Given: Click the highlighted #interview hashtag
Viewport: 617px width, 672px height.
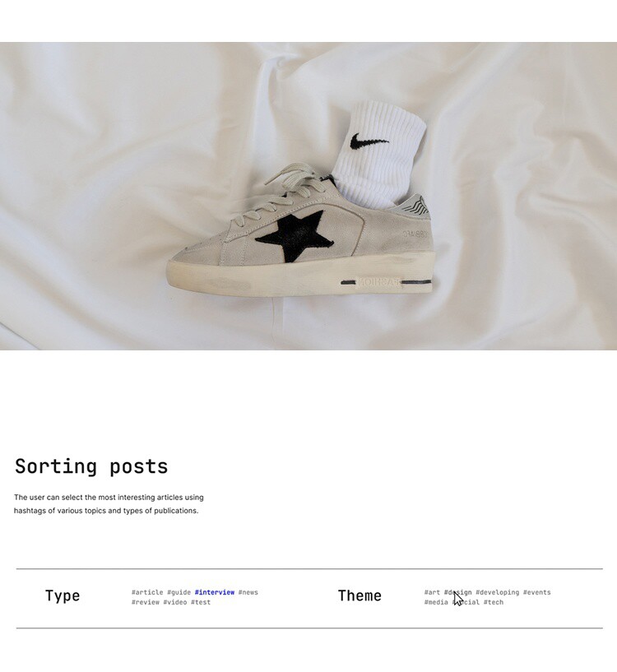Looking at the screenshot, I should pyautogui.click(x=215, y=592).
